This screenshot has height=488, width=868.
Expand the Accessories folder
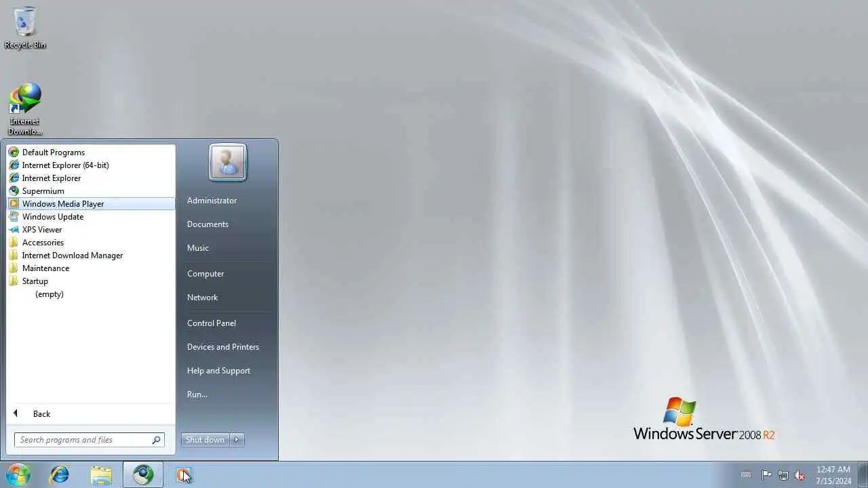91,243
